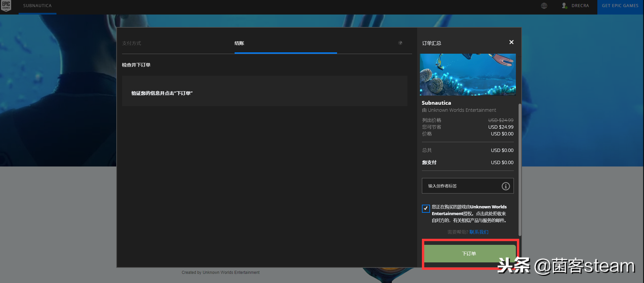Image resolution: width=644 pixels, height=283 pixels.
Task: Click the 验证您的信息并点击"下订单" message
Action: tap(162, 93)
